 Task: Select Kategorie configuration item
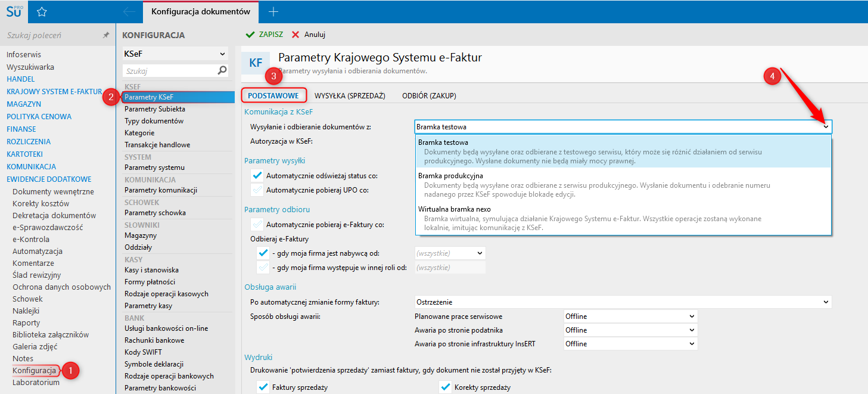click(x=139, y=133)
